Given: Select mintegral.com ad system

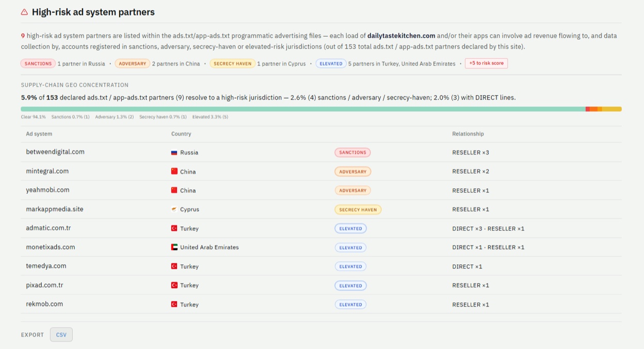Looking at the screenshot, I should coord(47,171).
